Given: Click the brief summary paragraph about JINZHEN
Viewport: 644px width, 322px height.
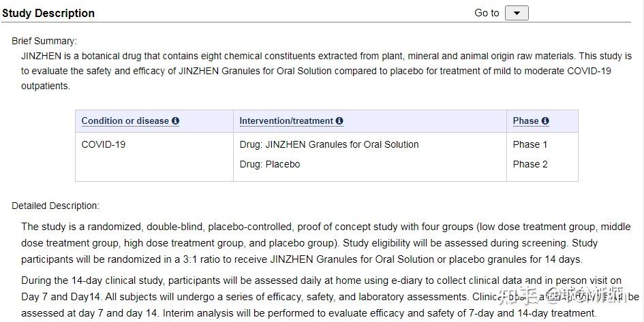Looking at the screenshot, I should (326, 71).
